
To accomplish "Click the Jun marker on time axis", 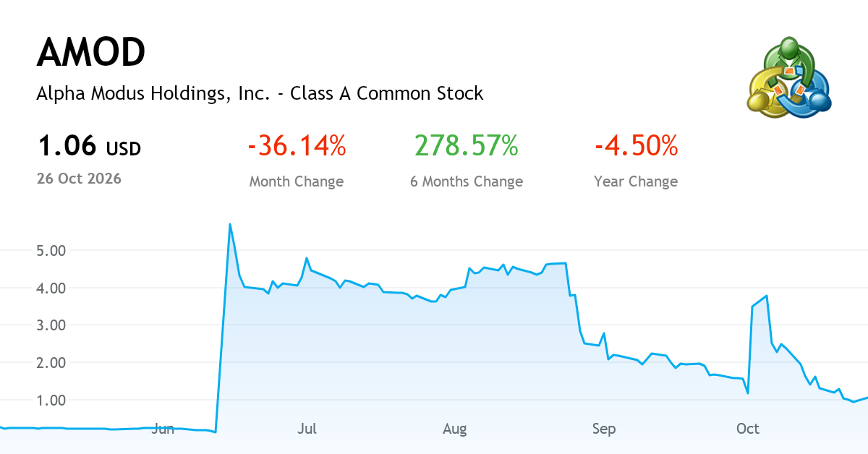I will click(x=163, y=429).
